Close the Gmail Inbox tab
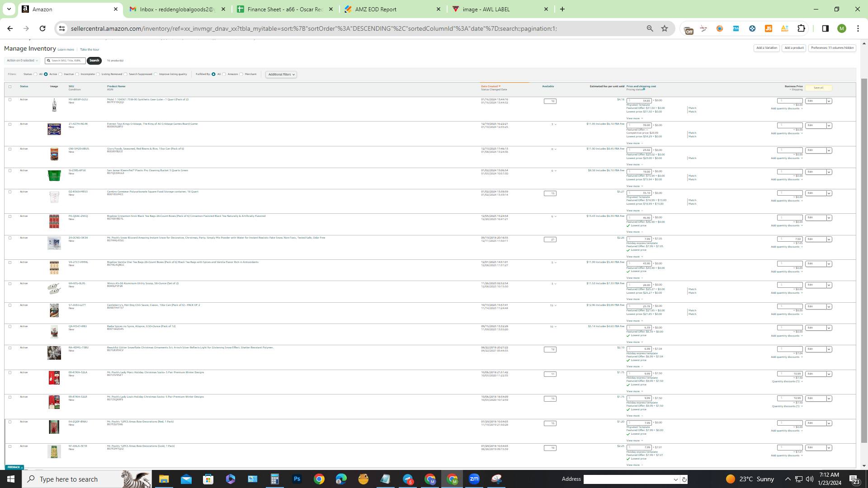 click(223, 9)
